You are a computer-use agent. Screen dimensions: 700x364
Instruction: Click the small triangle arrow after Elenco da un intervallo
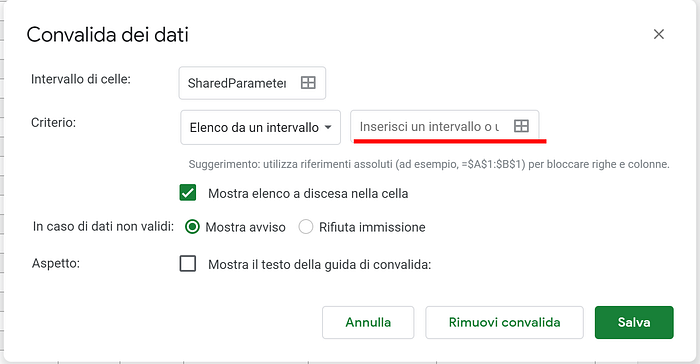click(x=328, y=127)
